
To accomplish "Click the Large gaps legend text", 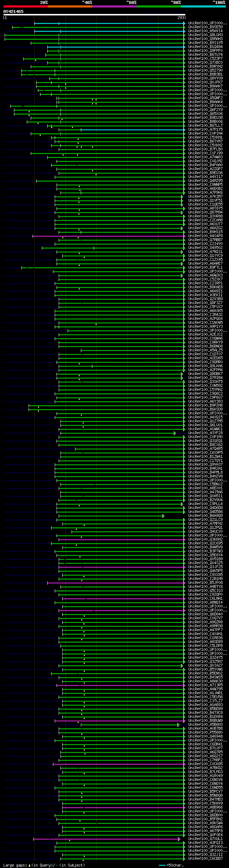I will (x=44, y=865).
